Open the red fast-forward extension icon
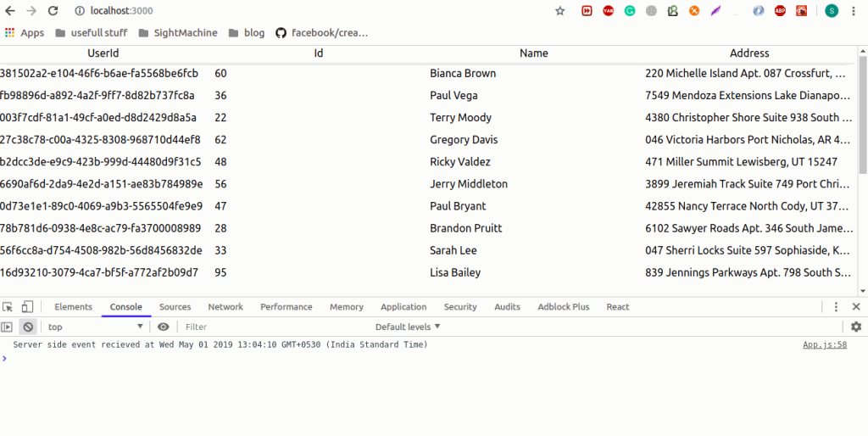Screen dimensions: 868x436 (587, 10)
